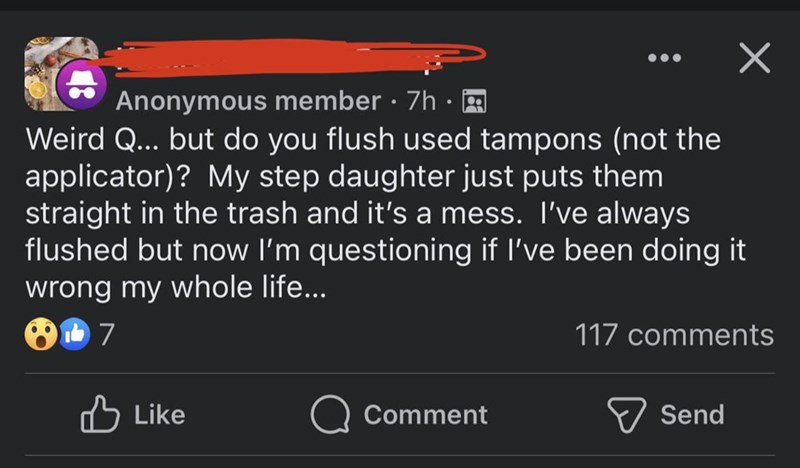Click the wow reaction emoji
Screen dimensions: 800x468
[x=40, y=334]
